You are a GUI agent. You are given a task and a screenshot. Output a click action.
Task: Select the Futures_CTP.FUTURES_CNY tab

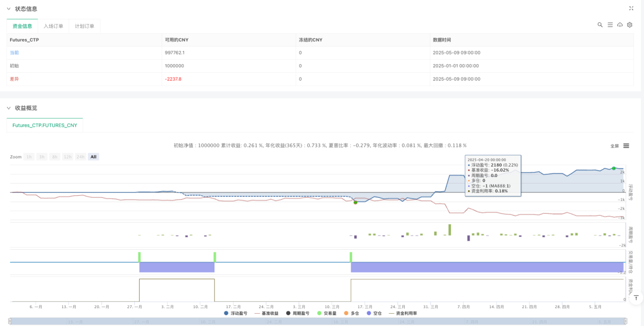point(45,126)
